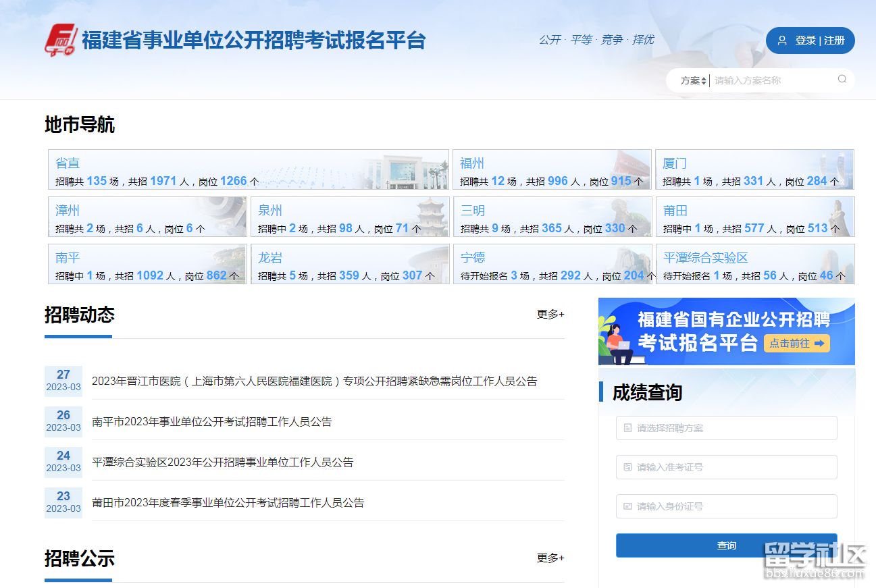Click the 请输入身份证号 input field
Viewport: 876px width, 588px height.
tap(726, 506)
